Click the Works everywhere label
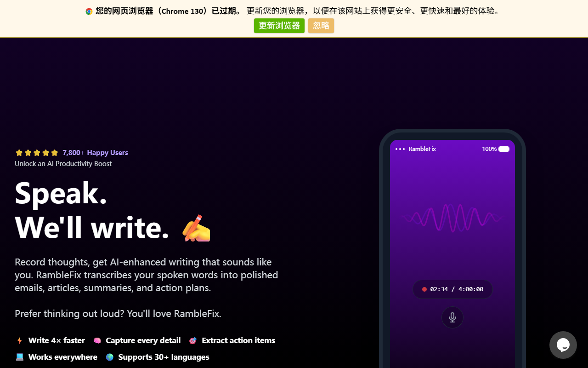 [63, 357]
